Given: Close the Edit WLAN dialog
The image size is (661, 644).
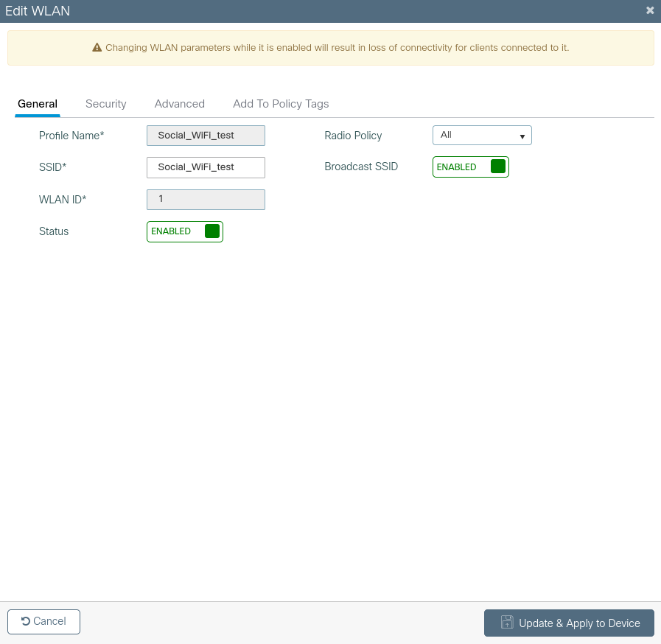Looking at the screenshot, I should point(649,11).
